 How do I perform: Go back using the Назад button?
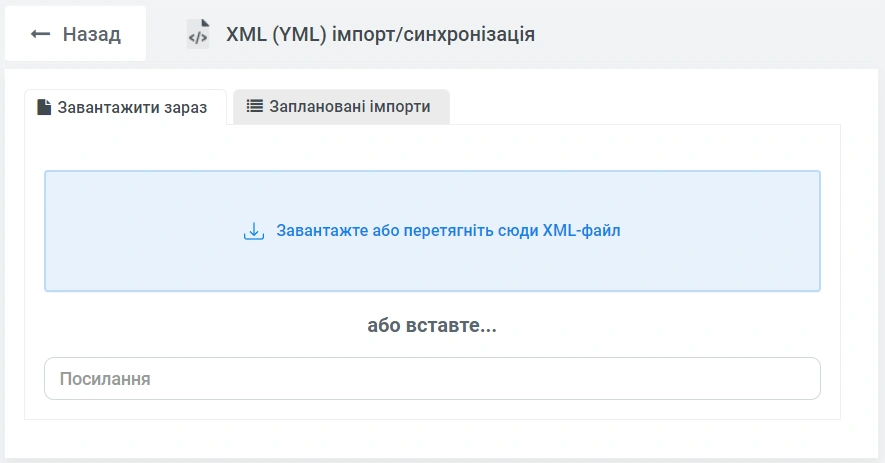point(76,34)
